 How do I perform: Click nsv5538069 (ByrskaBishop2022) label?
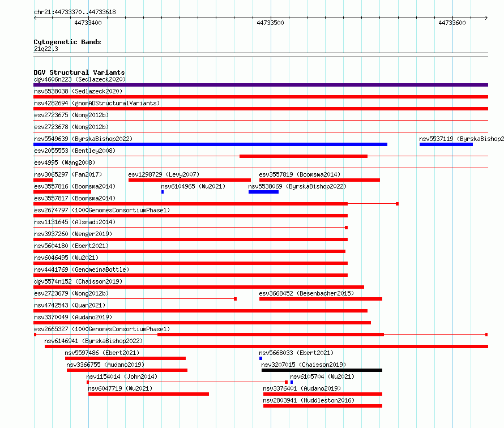tap(297, 186)
